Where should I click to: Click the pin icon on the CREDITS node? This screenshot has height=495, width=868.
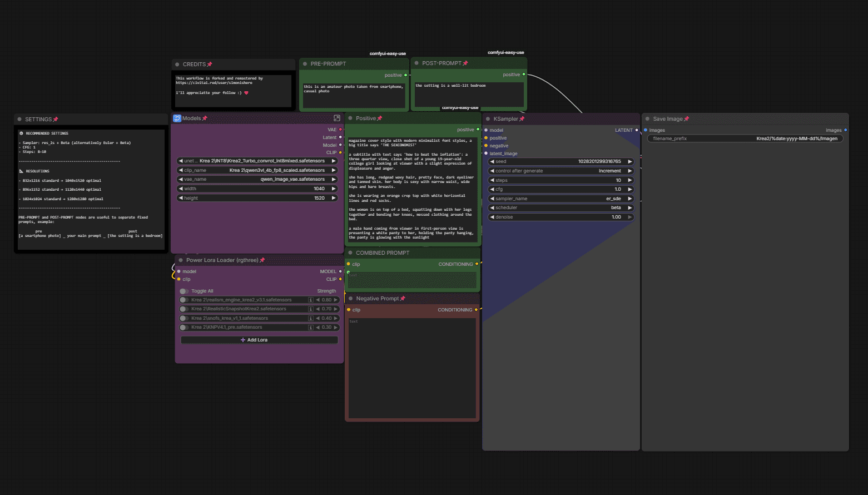210,65
